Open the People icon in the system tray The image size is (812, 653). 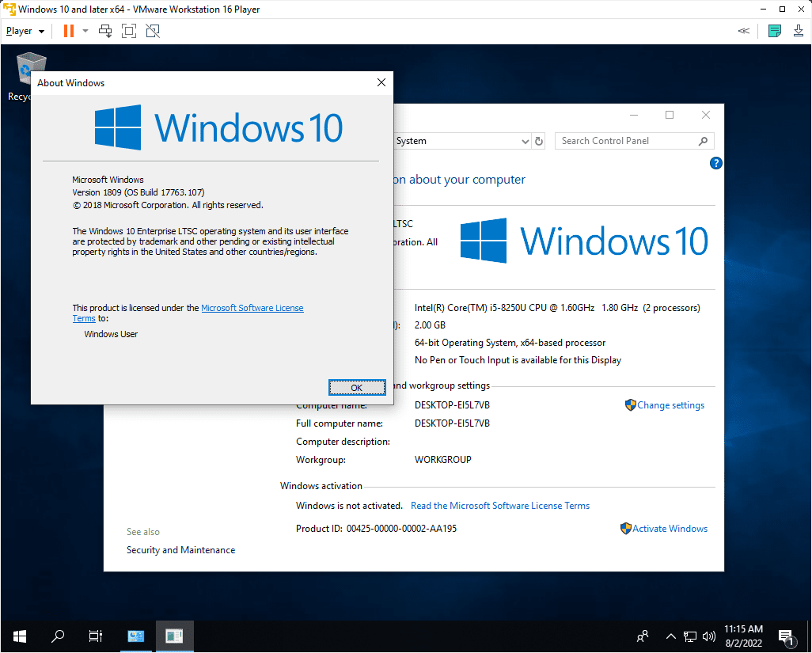(643, 636)
